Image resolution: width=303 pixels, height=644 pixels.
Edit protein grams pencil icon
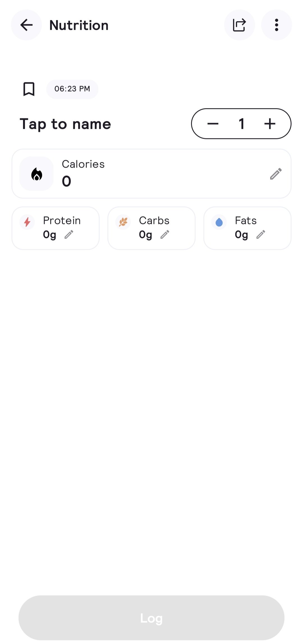coord(69,234)
